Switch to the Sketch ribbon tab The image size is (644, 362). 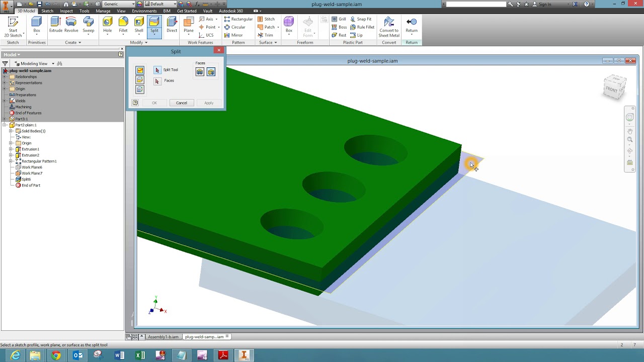(x=47, y=11)
